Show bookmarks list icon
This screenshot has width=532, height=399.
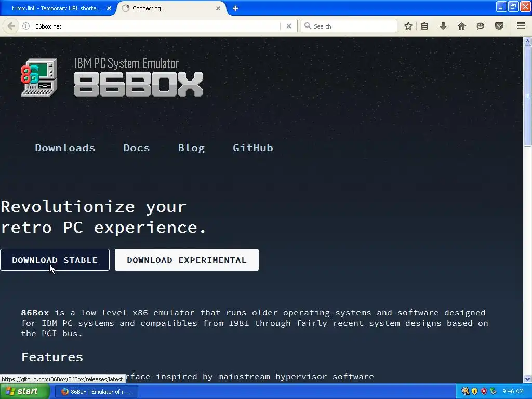(x=424, y=26)
